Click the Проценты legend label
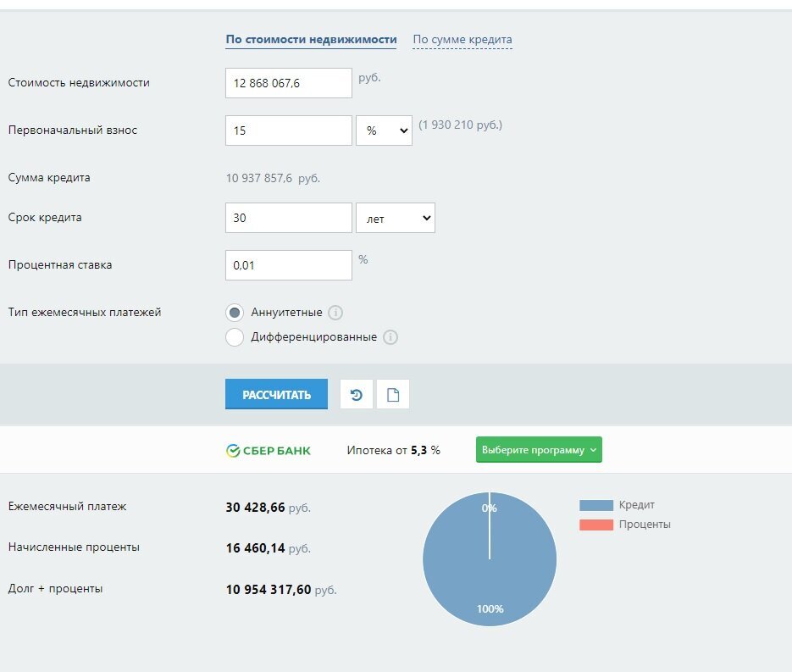The width and height of the screenshot is (792, 672). [x=645, y=525]
